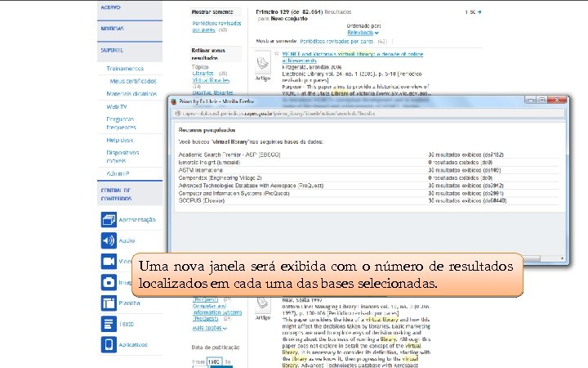Click the Mostrar somente heading in left panel
The image size is (588, 368).
(212, 12)
